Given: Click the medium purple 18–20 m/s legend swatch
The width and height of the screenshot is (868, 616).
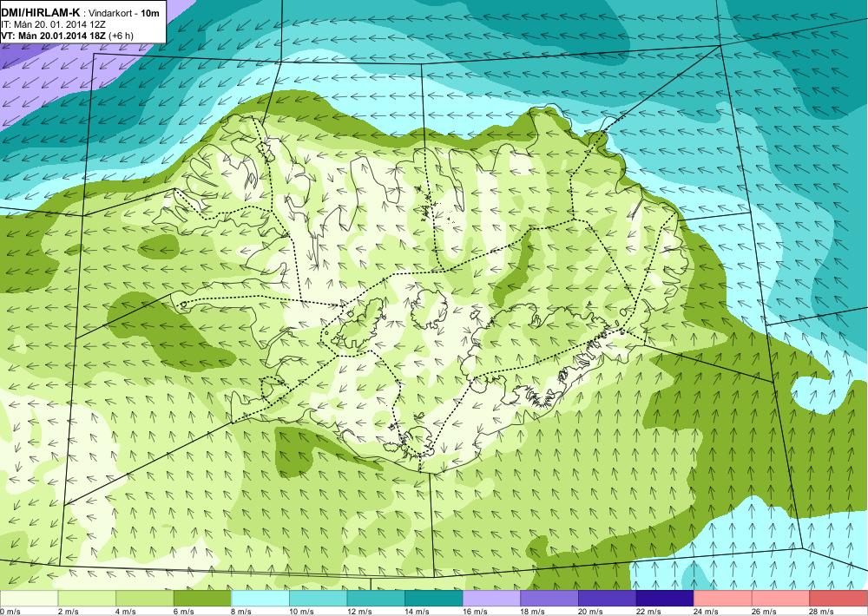Looking at the screenshot, I should [x=549, y=599].
